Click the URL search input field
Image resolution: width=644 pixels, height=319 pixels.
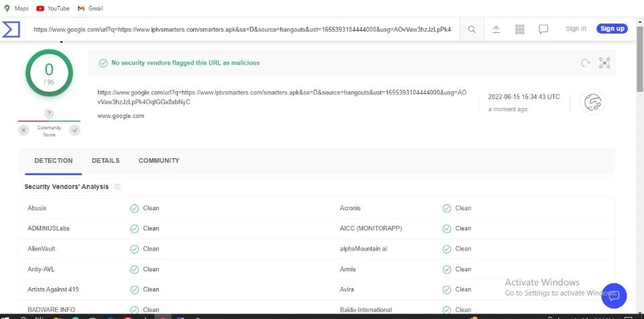point(242,29)
